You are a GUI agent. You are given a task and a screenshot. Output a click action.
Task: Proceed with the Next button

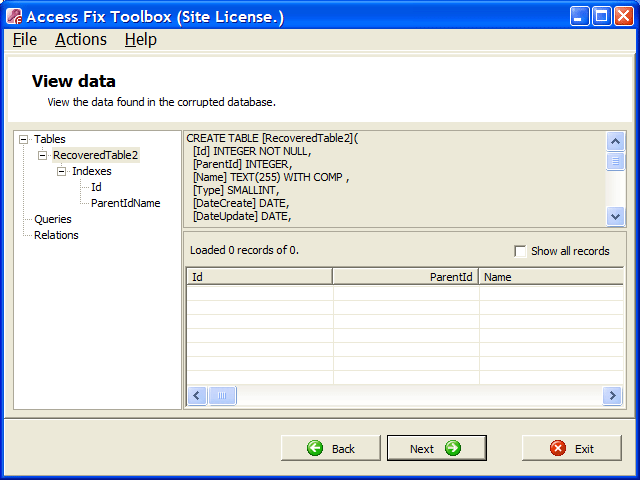point(437,448)
